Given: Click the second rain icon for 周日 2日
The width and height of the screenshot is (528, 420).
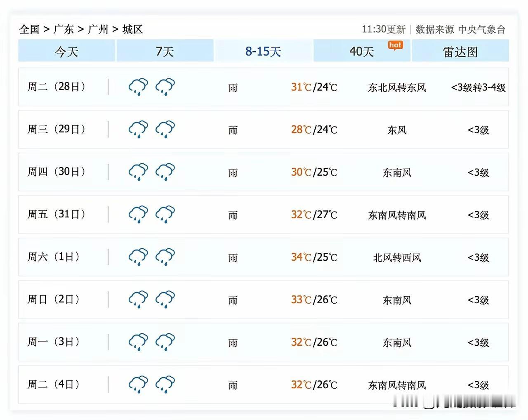Looking at the screenshot, I should coord(165,300).
